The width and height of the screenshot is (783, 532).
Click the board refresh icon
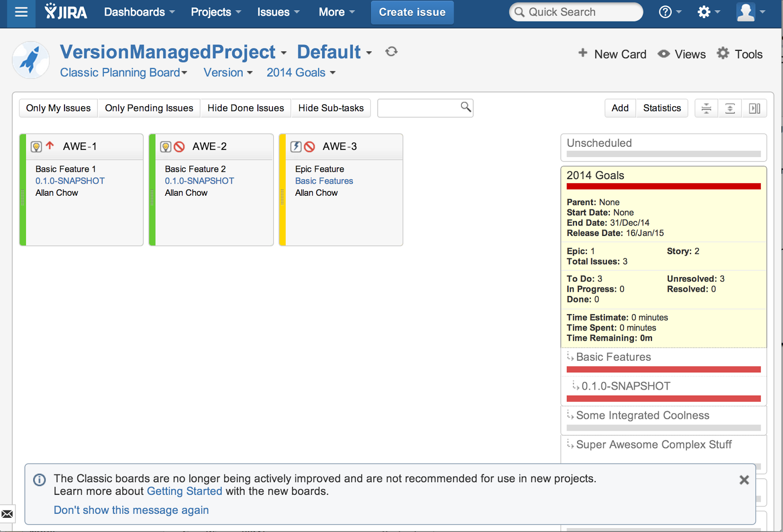coord(391,51)
